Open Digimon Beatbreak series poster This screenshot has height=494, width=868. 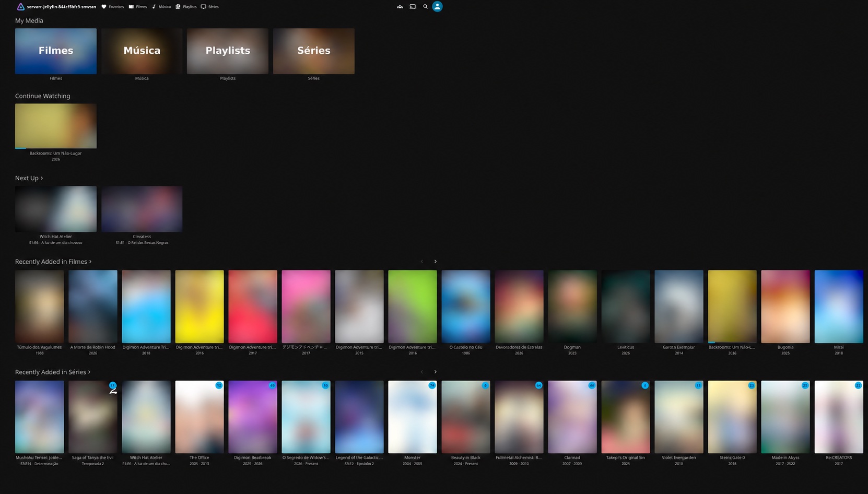pos(253,417)
